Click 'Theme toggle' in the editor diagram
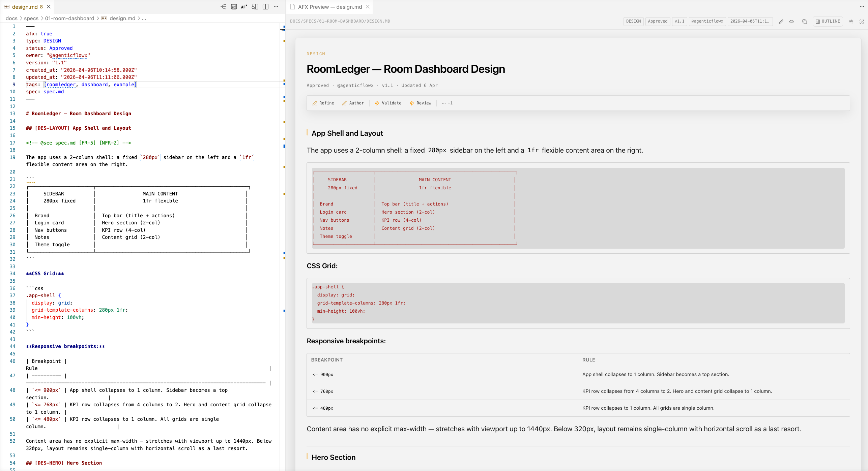The height and width of the screenshot is (471, 868). [x=52, y=245]
